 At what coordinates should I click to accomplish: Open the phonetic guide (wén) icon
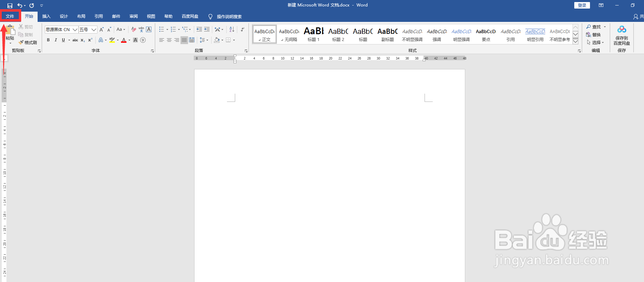coord(141,29)
